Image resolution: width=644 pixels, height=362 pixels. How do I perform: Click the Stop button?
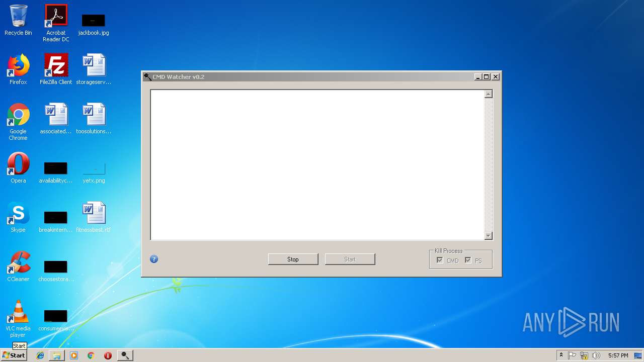(x=293, y=259)
